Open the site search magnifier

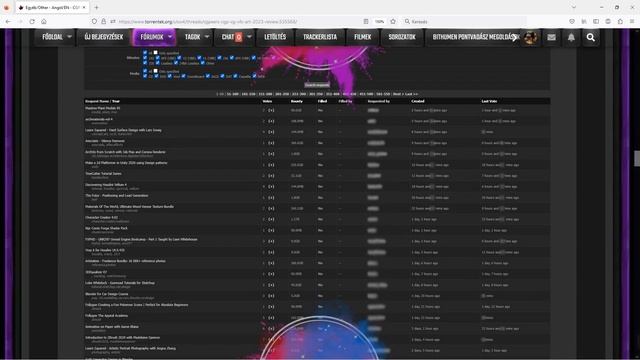click(x=591, y=38)
